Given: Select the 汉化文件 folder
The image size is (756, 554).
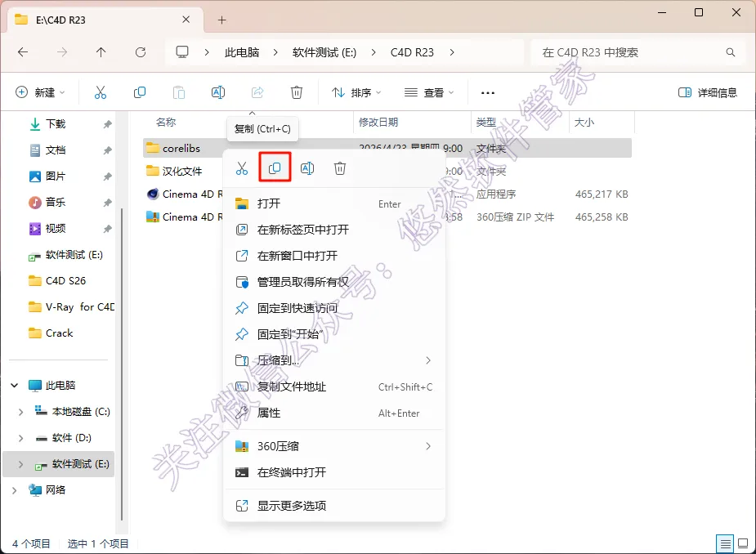Looking at the screenshot, I should click(x=182, y=171).
